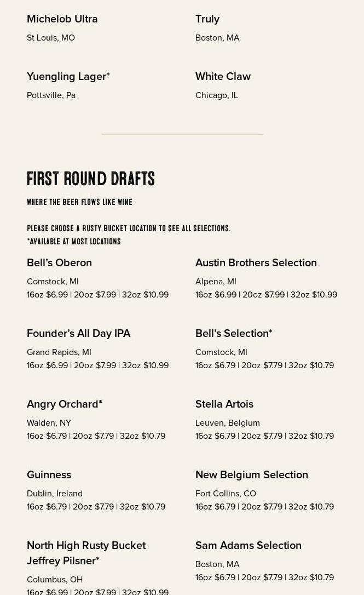
Task: Click the Yuengling Lager item name
Action: [x=68, y=77]
